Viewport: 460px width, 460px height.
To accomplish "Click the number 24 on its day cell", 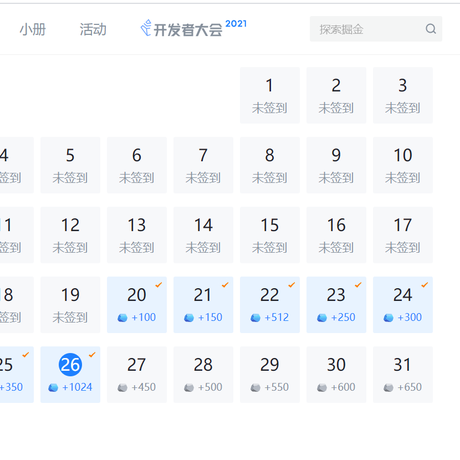I will (403, 295).
